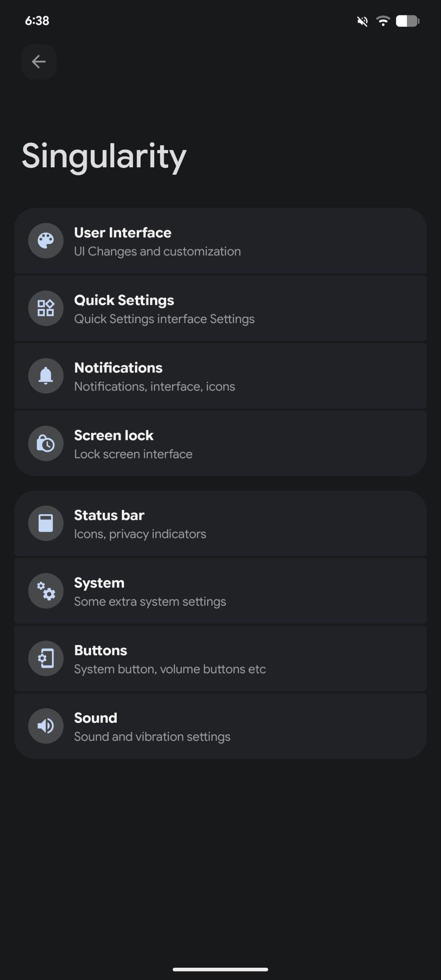Tap the Quick Settings tiles icon
Screen dimensions: 441x980
pyautogui.click(x=46, y=308)
